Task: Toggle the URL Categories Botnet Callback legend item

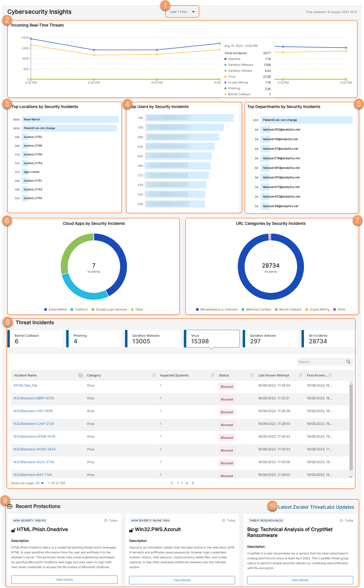Action: pyautogui.click(x=288, y=309)
